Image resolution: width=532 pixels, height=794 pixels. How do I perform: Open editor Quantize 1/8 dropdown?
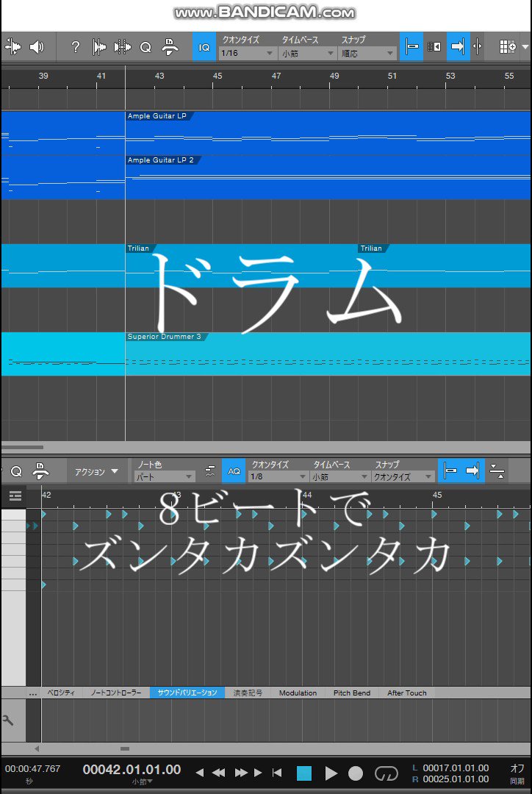click(x=278, y=477)
